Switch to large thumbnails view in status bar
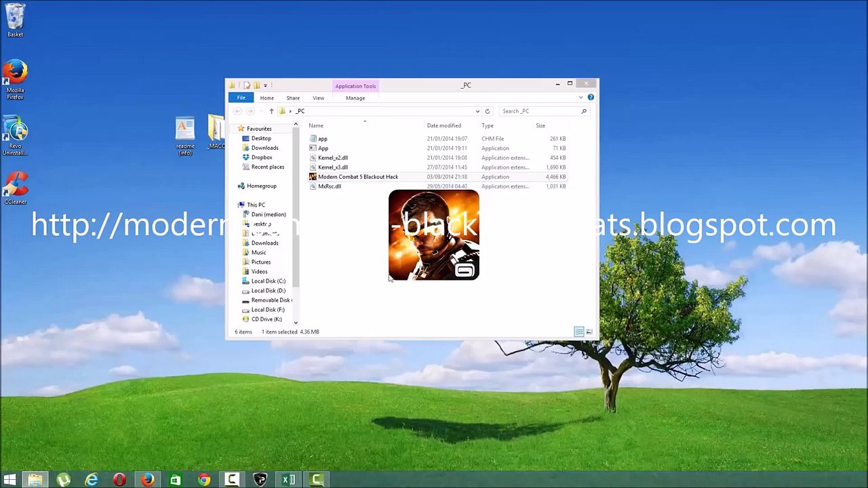This screenshot has width=868, height=488. tap(589, 331)
